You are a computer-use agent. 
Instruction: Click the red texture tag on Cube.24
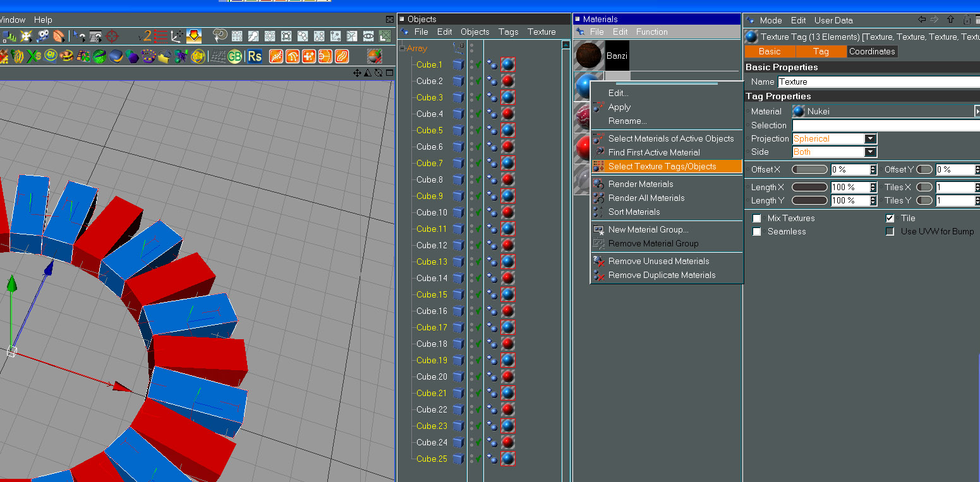507,442
